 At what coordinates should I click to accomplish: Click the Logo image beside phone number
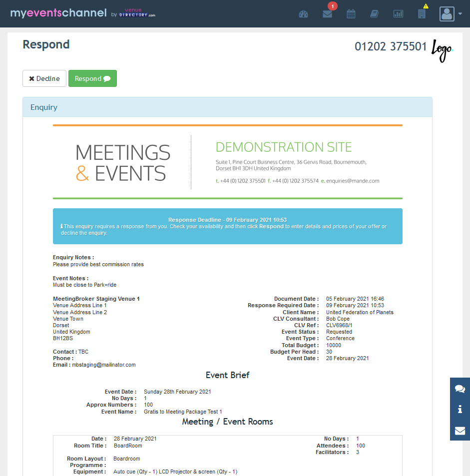tap(443, 50)
